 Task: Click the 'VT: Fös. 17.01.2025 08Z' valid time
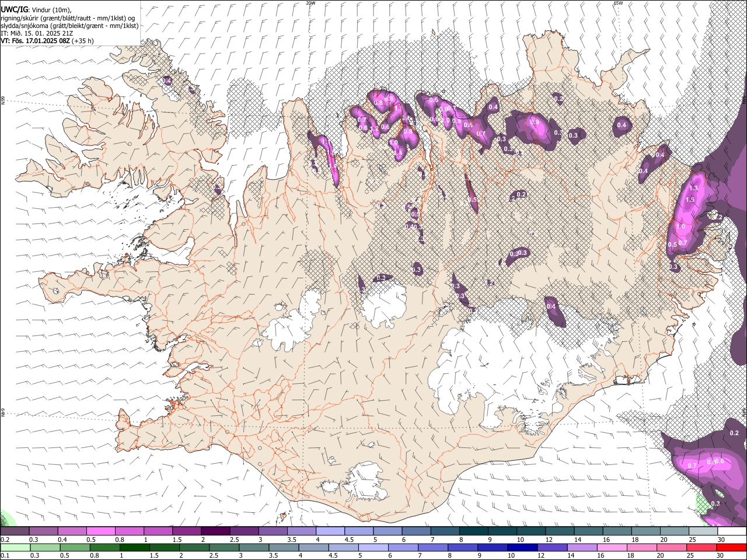point(36,41)
